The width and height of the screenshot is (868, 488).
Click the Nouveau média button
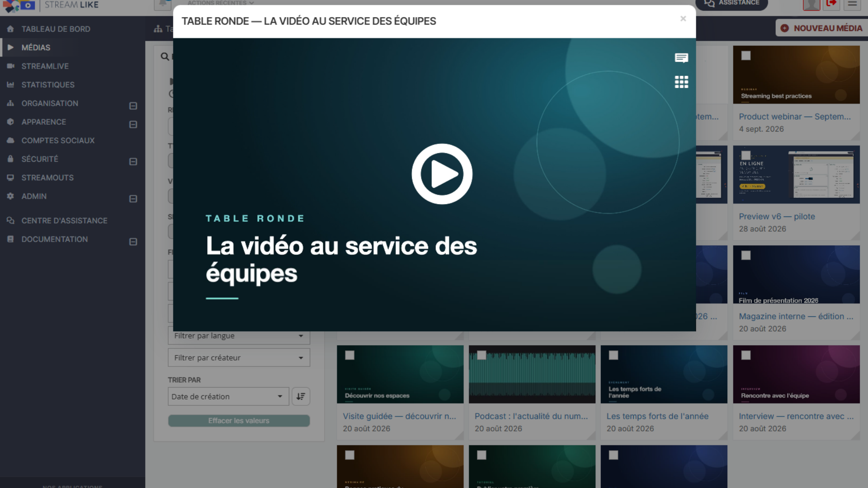coord(821,28)
